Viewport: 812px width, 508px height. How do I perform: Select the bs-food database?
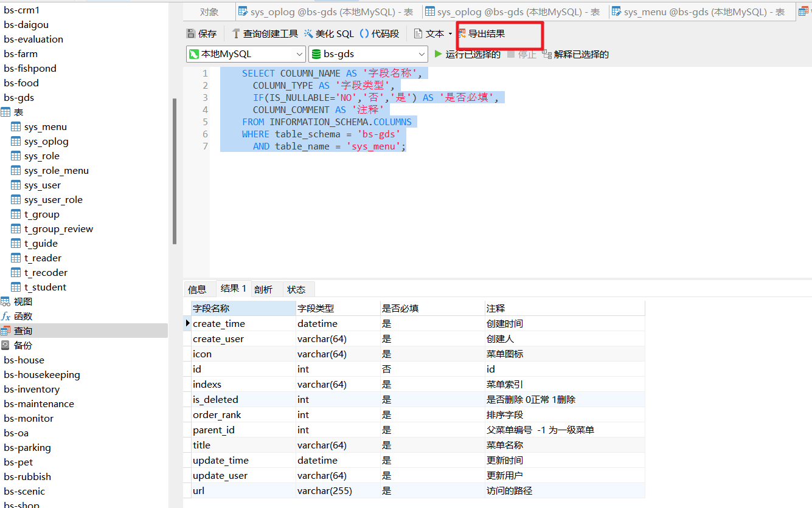[21, 83]
